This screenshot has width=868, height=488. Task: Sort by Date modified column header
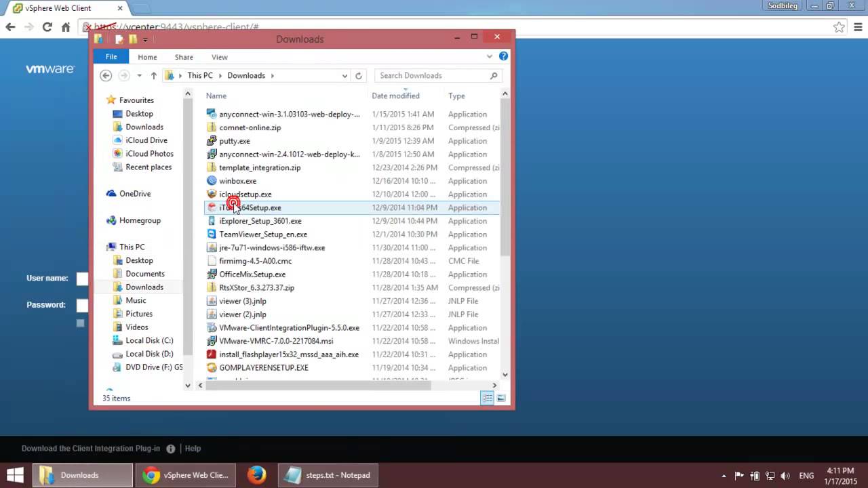point(395,96)
